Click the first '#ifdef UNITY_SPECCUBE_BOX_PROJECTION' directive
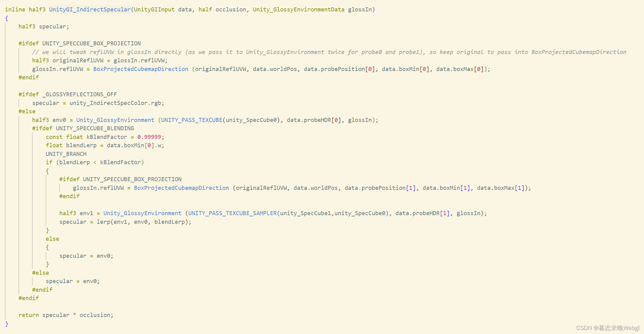Viewport: 644px width, 334px height. click(80, 44)
